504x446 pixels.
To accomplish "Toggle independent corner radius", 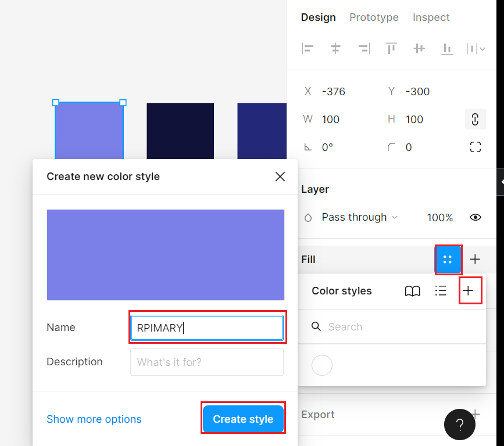I will [x=475, y=147].
